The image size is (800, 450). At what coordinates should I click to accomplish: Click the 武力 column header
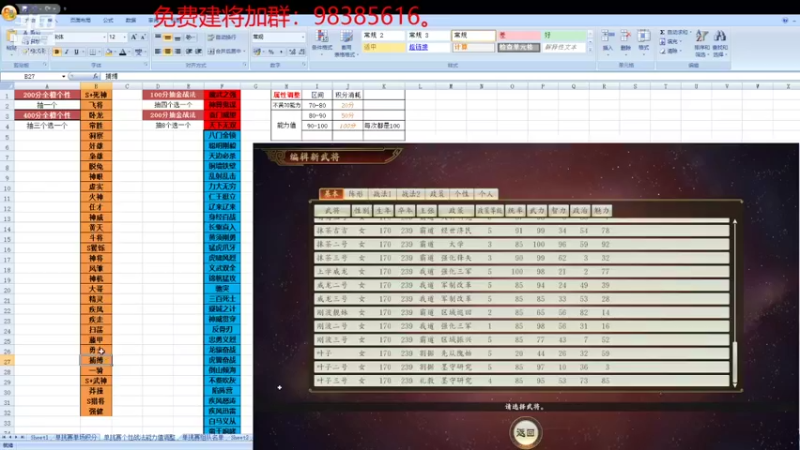[537, 211]
